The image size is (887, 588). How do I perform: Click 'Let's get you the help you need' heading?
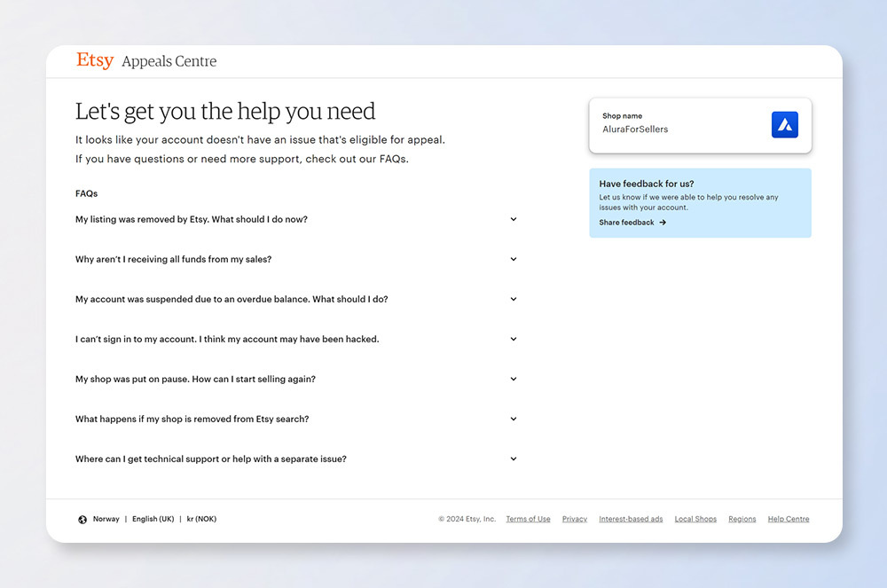click(225, 112)
